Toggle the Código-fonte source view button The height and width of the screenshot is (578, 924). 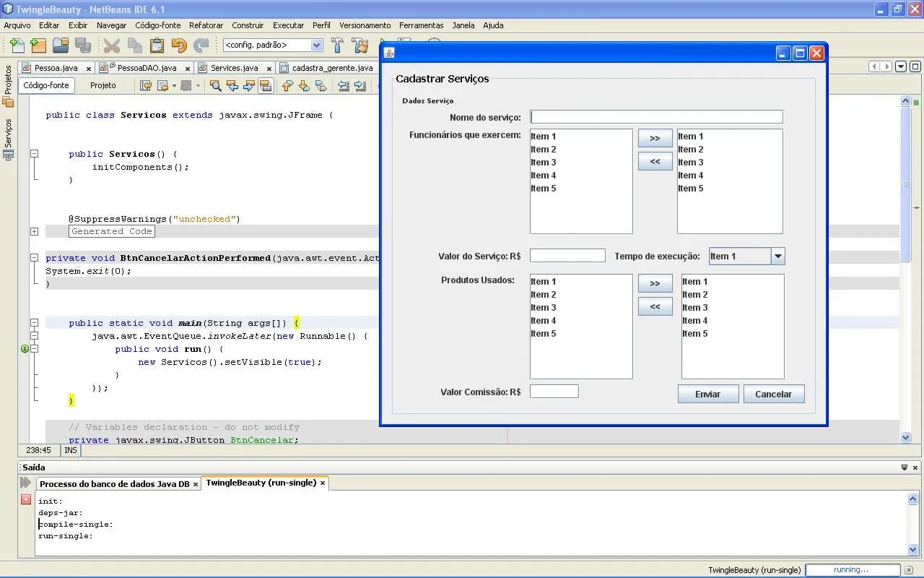pyautogui.click(x=46, y=85)
